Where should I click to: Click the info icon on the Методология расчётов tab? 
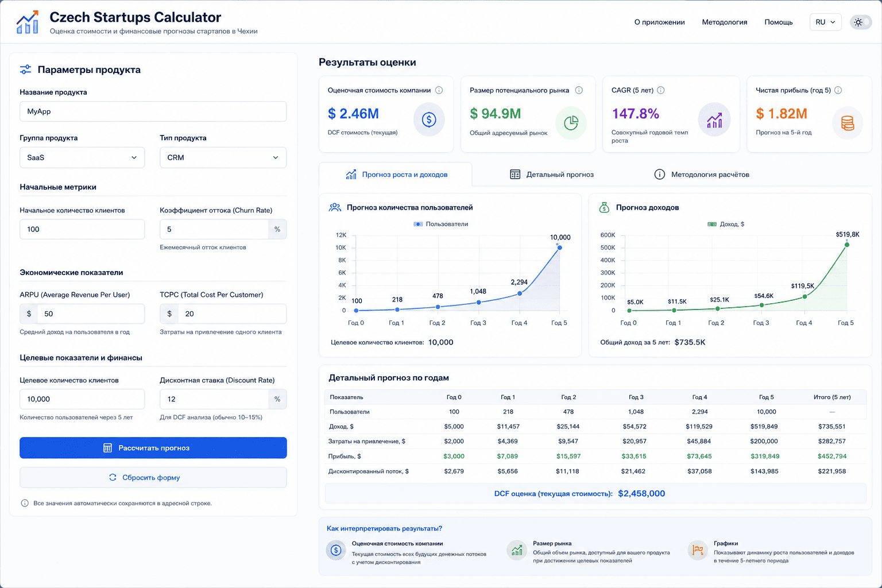click(x=660, y=175)
